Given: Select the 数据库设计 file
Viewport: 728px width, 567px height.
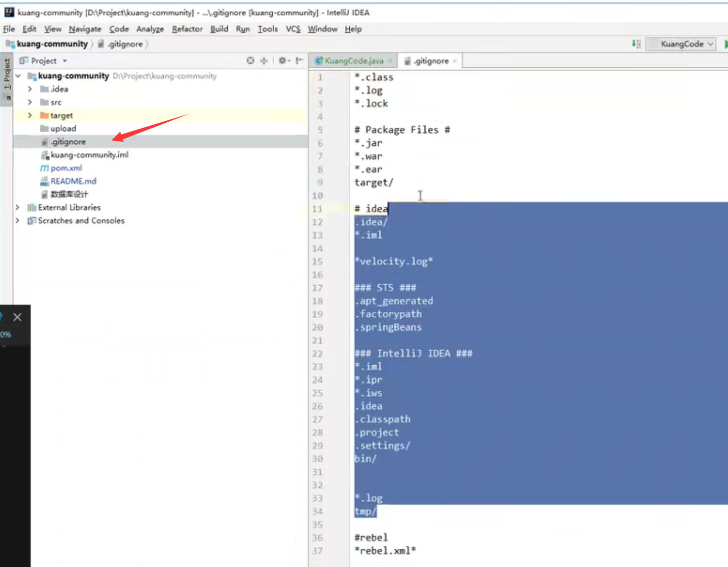Looking at the screenshot, I should tap(69, 194).
